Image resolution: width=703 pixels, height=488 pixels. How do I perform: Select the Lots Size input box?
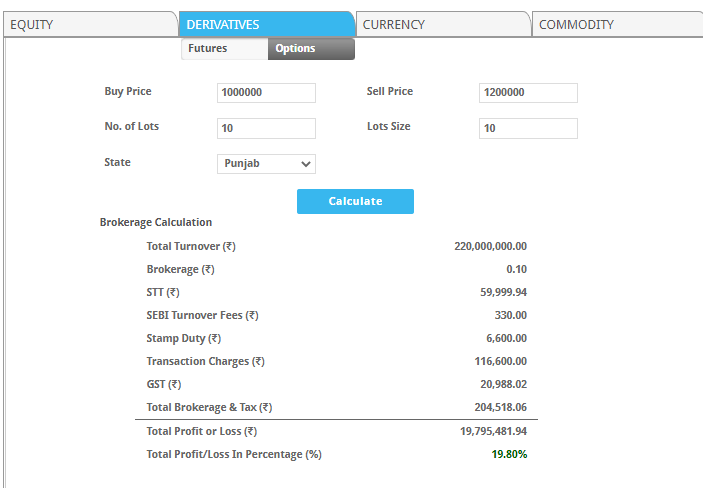click(x=528, y=128)
